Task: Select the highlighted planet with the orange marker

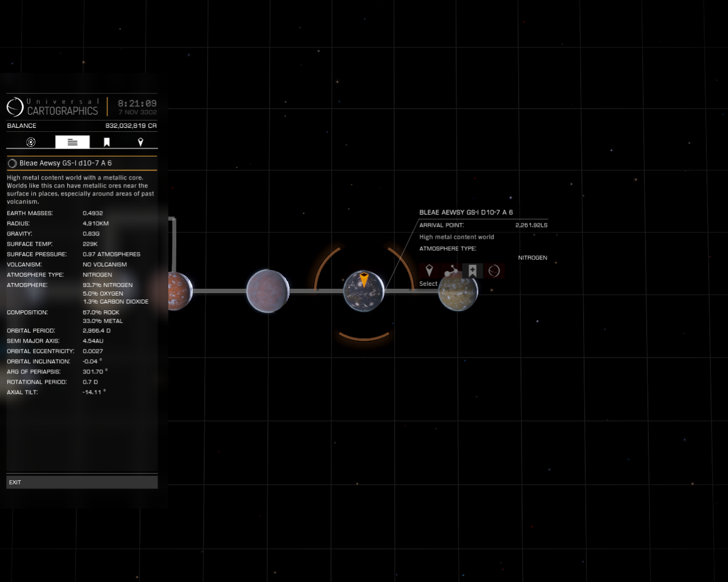Action: coord(364,291)
